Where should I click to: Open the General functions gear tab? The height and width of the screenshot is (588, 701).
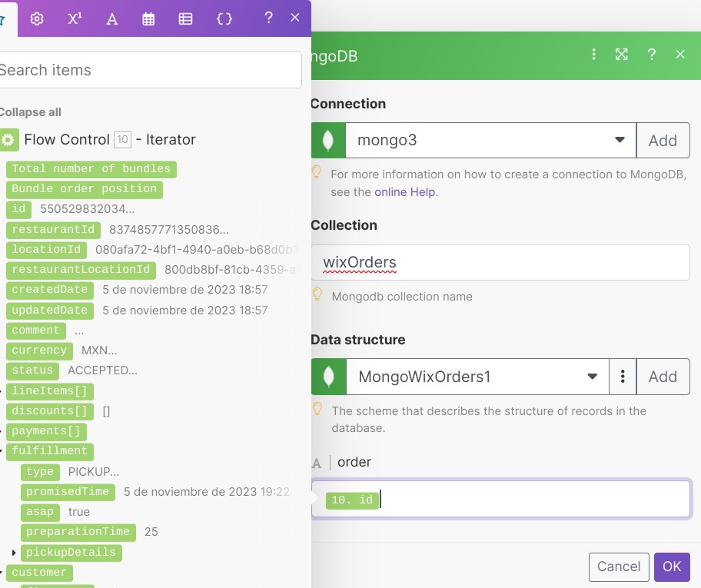[x=37, y=18]
